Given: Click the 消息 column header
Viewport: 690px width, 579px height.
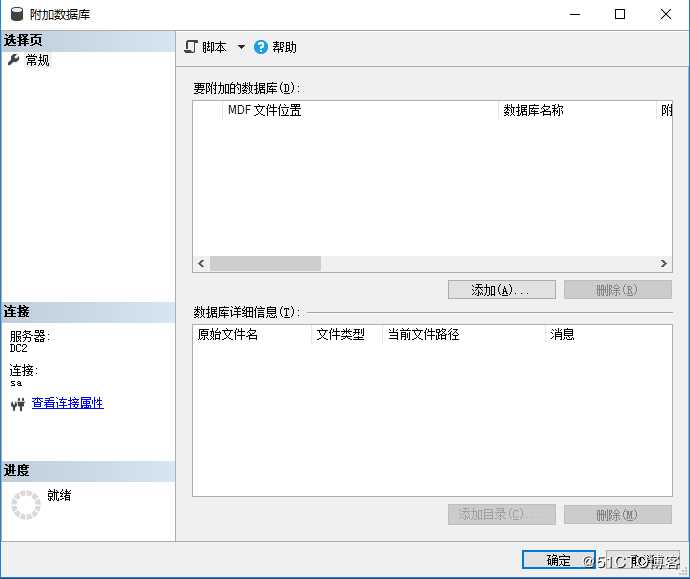Looking at the screenshot, I should [609, 334].
